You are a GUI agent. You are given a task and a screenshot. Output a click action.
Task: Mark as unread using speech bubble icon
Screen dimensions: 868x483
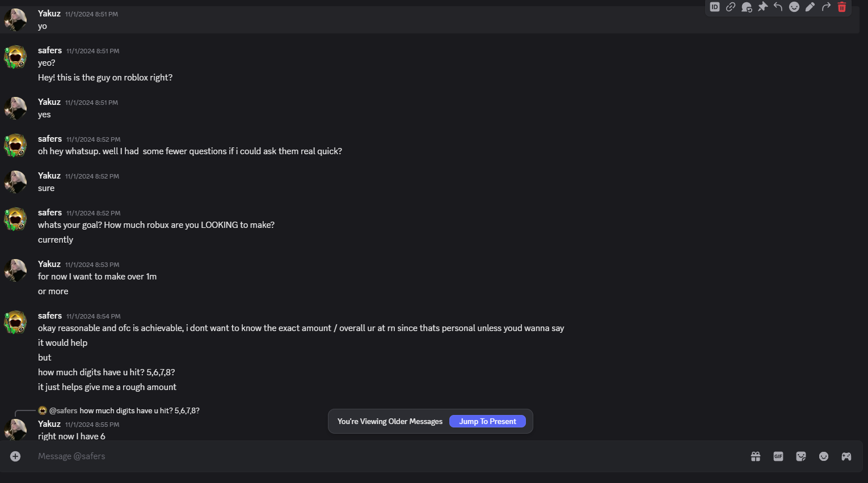[x=747, y=7]
